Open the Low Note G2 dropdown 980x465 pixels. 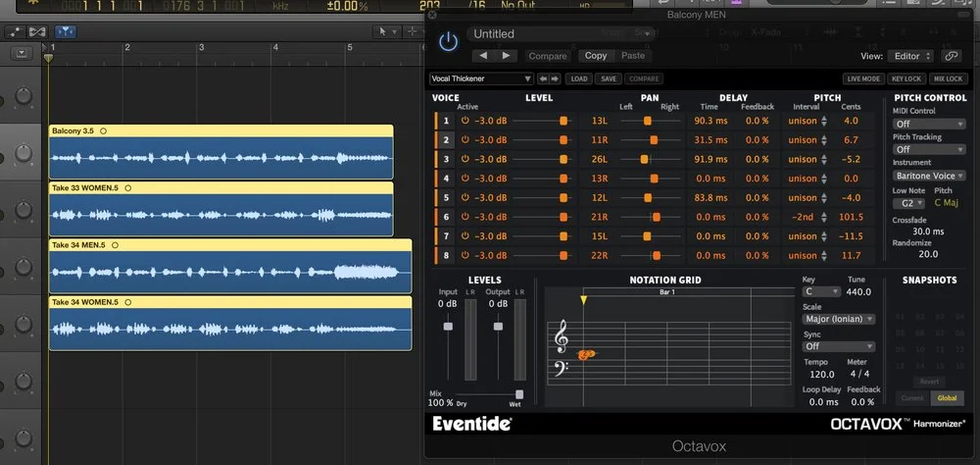point(908,203)
